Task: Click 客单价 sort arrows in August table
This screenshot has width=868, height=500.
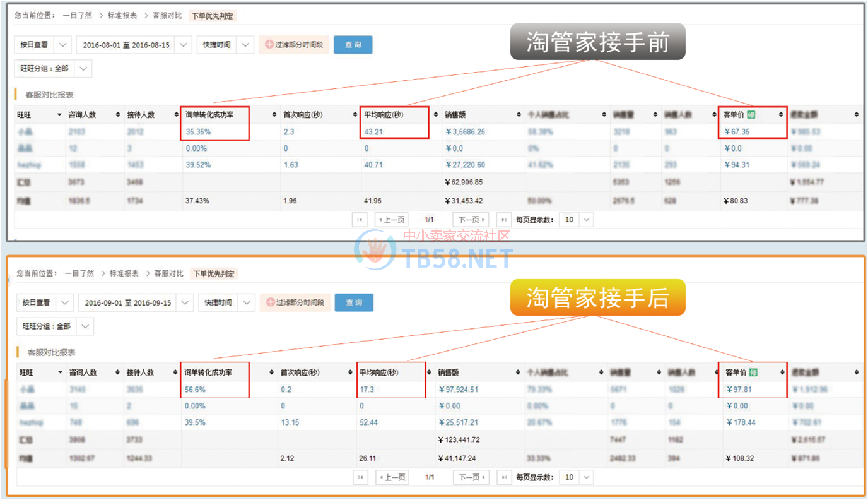Action: 782,115
